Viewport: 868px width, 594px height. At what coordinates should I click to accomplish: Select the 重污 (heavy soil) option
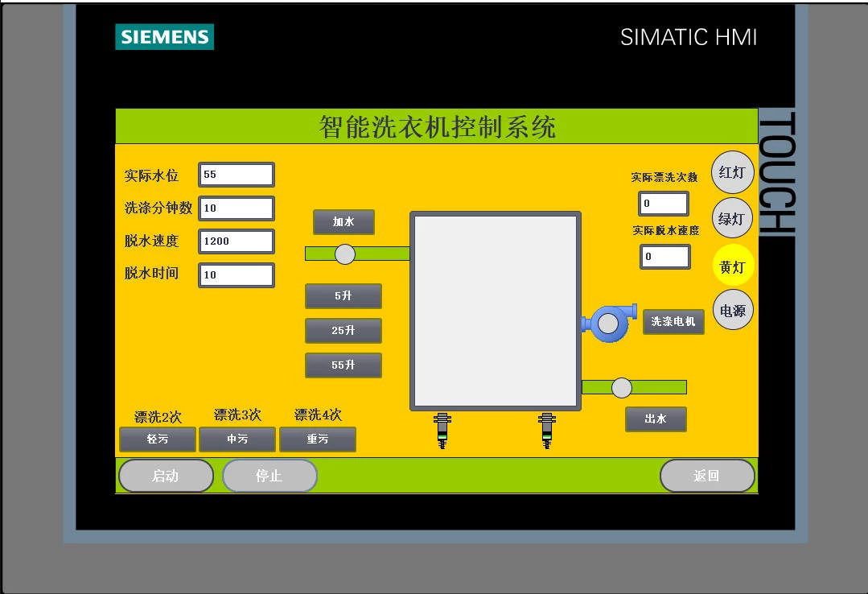point(318,439)
